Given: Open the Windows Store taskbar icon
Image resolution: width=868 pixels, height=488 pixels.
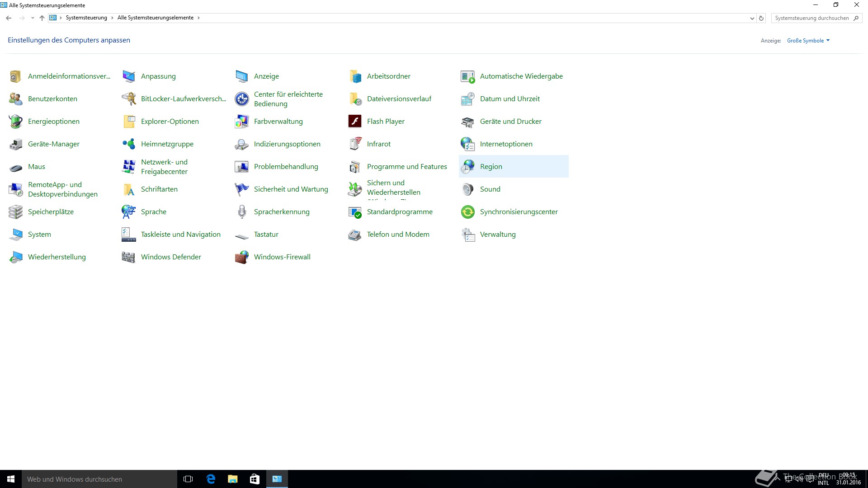Looking at the screenshot, I should [255, 479].
